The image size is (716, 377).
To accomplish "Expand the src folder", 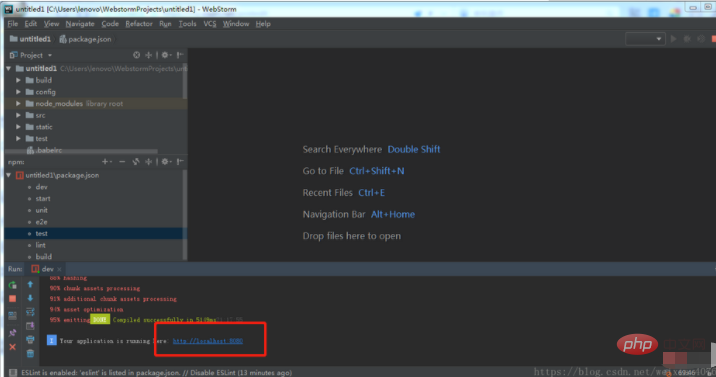I will (x=18, y=115).
